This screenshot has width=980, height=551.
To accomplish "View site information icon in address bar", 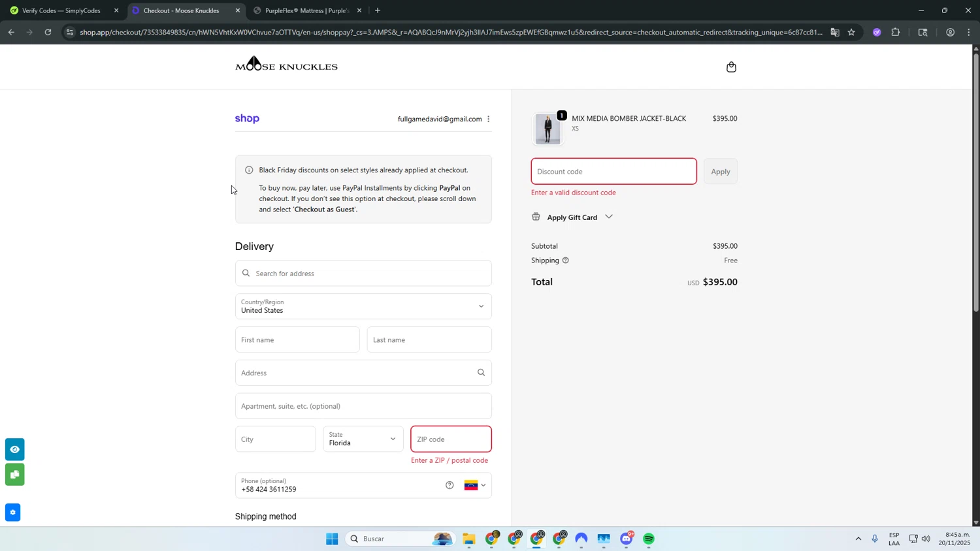I will [70, 32].
